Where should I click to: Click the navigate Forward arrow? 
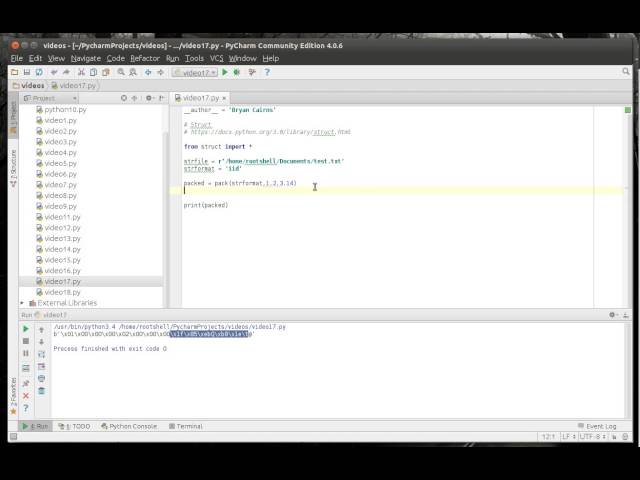point(160,72)
